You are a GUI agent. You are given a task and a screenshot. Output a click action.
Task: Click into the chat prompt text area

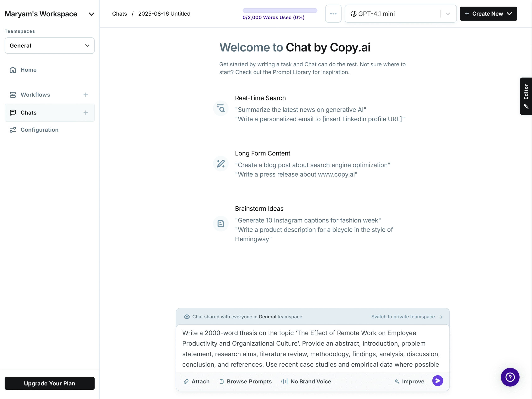point(312,348)
